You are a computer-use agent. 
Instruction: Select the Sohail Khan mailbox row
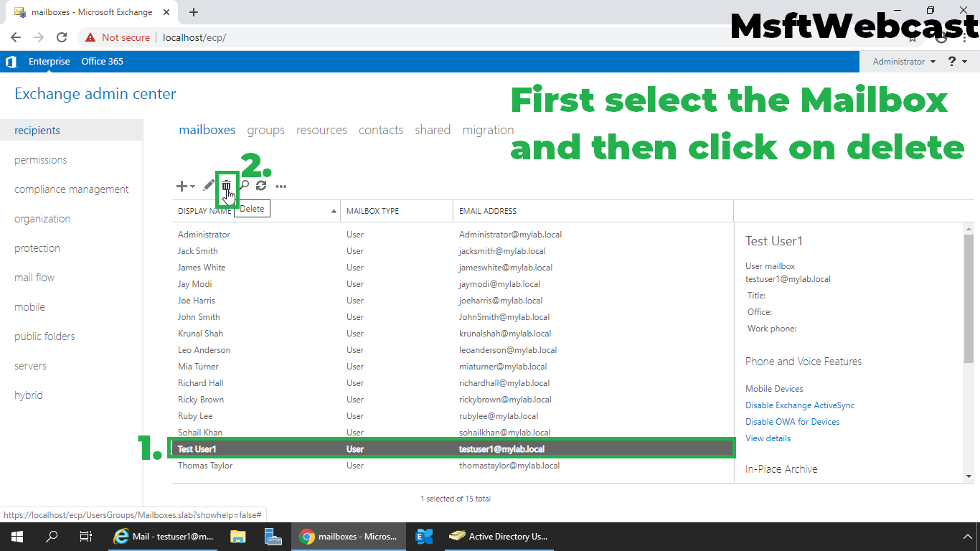453,433
